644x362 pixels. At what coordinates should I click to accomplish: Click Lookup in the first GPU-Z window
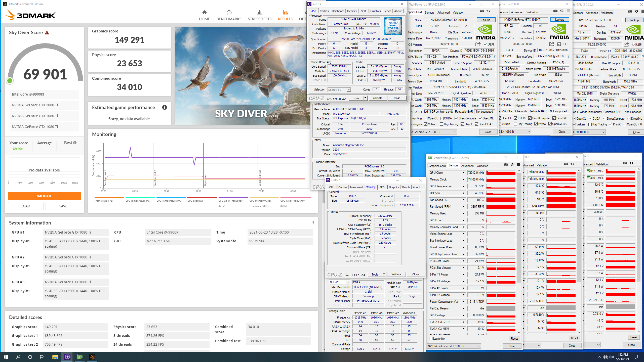coord(486,20)
